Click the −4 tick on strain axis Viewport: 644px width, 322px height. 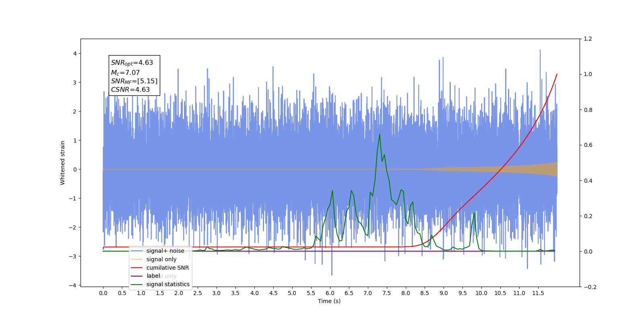click(73, 285)
